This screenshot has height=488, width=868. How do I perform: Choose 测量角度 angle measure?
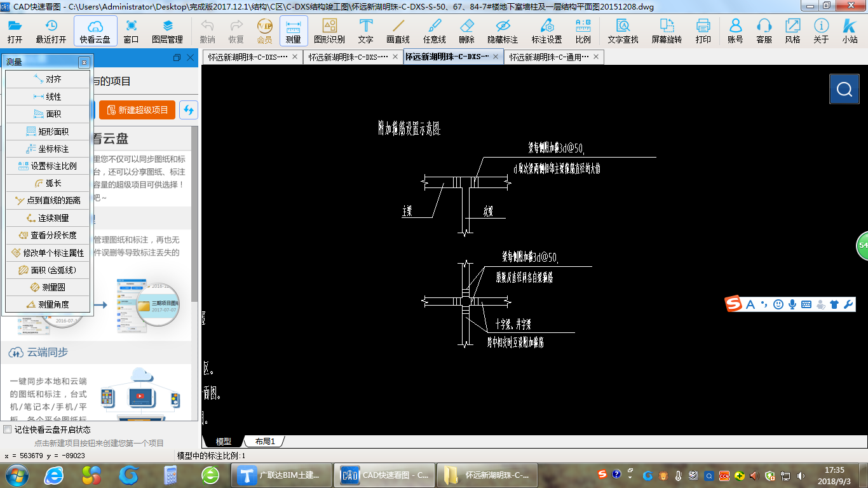[48, 304]
